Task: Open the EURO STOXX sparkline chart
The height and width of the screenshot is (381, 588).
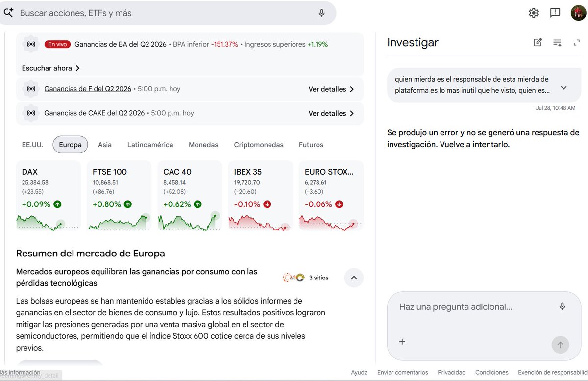Action: (331, 222)
